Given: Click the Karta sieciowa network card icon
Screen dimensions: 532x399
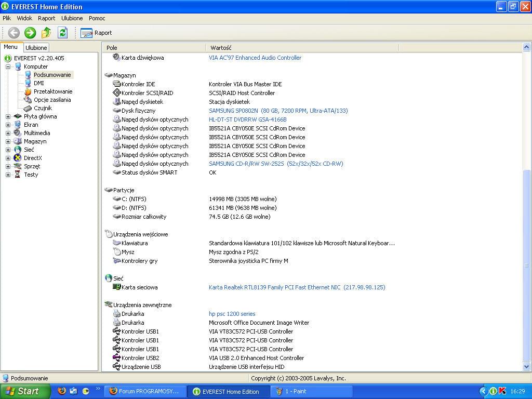Looking at the screenshot, I should pos(117,287).
